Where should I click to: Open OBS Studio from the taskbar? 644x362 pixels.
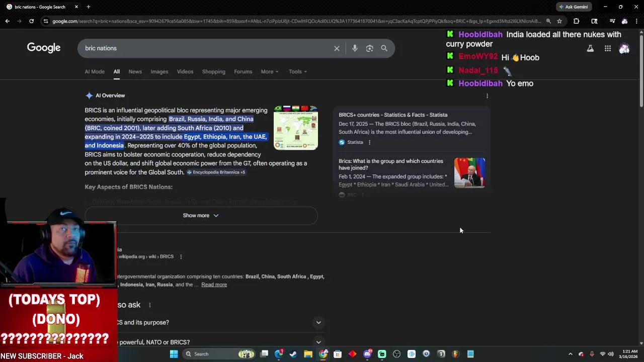[396, 354]
